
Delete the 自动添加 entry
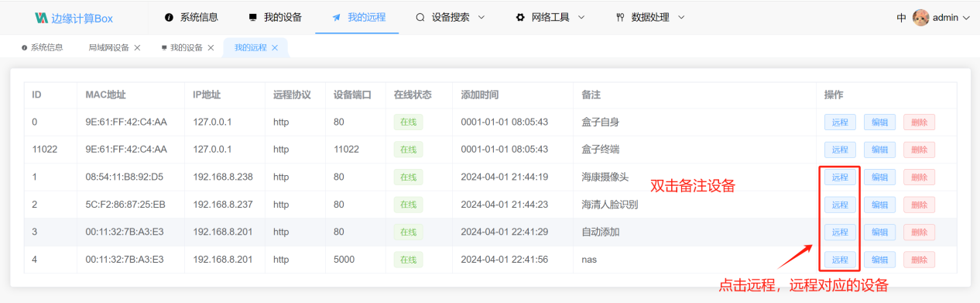[x=919, y=232]
